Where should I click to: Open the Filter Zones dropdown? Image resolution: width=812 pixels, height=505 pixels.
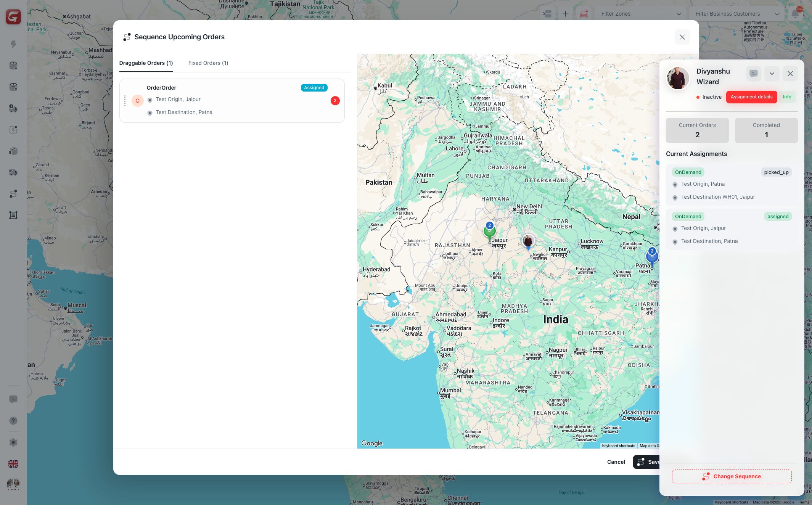tap(640, 14)
